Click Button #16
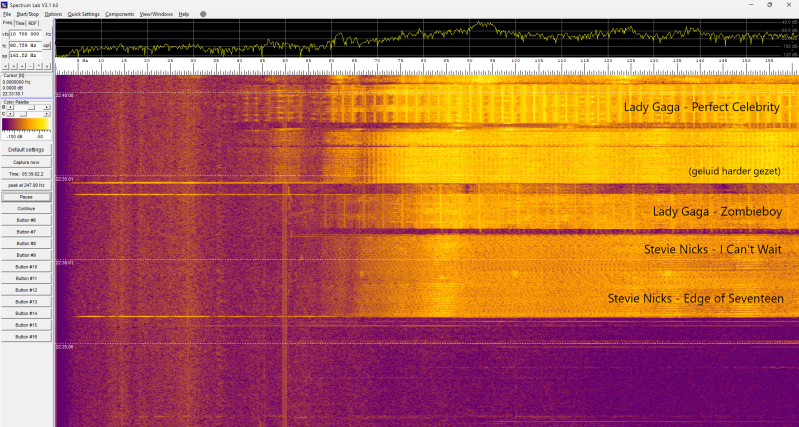Viewport: 799px width, 427px height. click(x=26, y=337)
